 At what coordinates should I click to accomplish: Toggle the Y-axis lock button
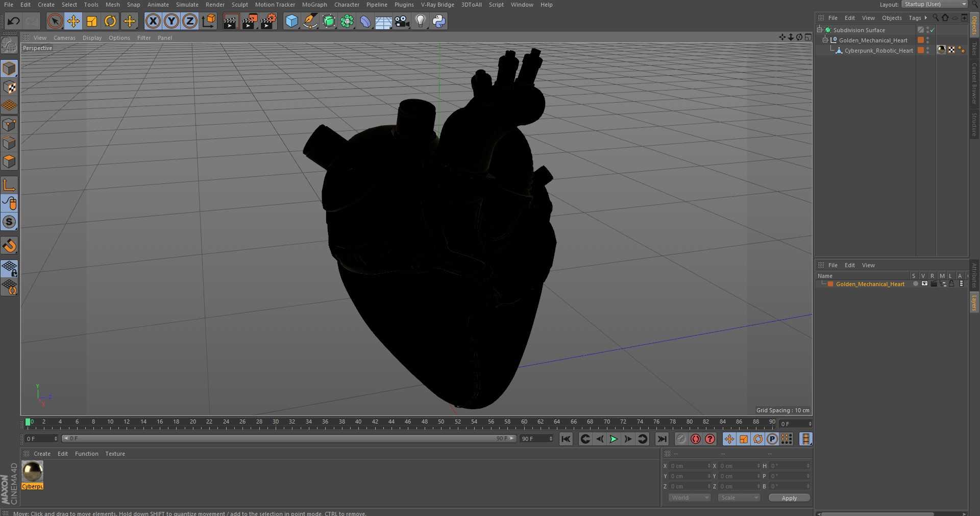(x=171, y=21)
